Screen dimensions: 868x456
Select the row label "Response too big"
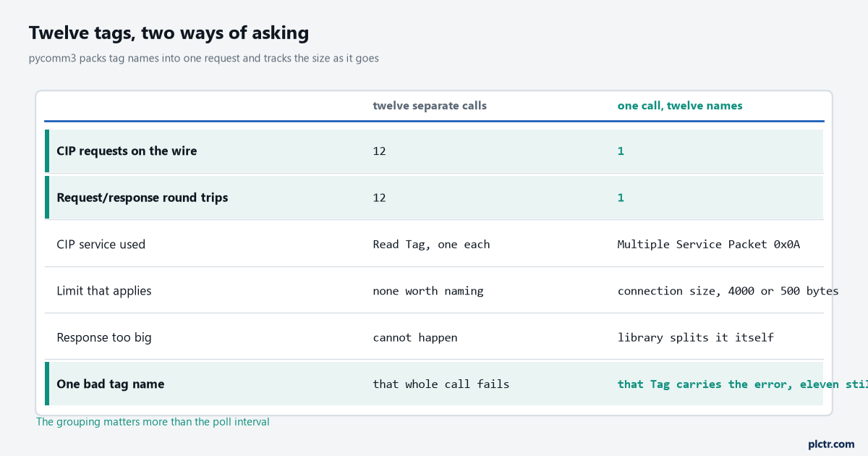pyautogui.click(x=104, y=337)
